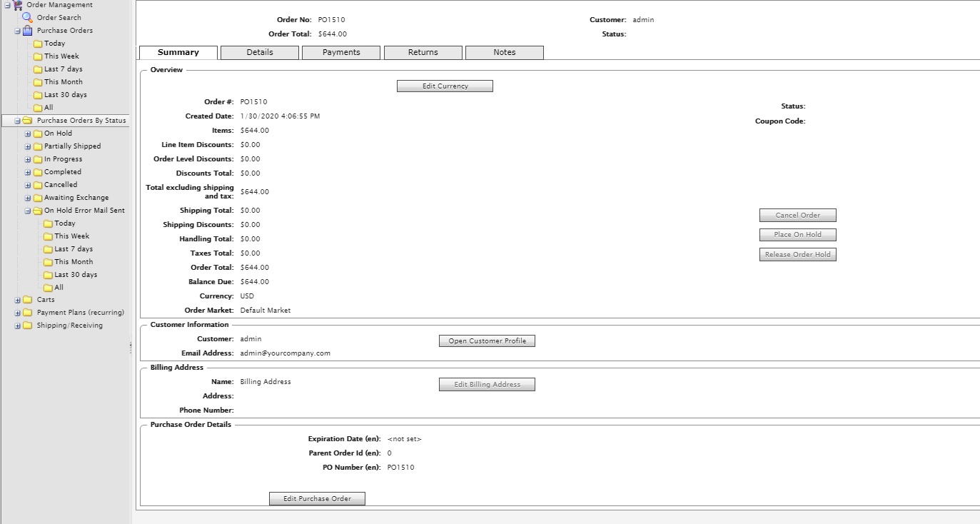980x524 pixels.
Task: Expand the Awaiting Exchange tree node
Action: click(28, 198)
